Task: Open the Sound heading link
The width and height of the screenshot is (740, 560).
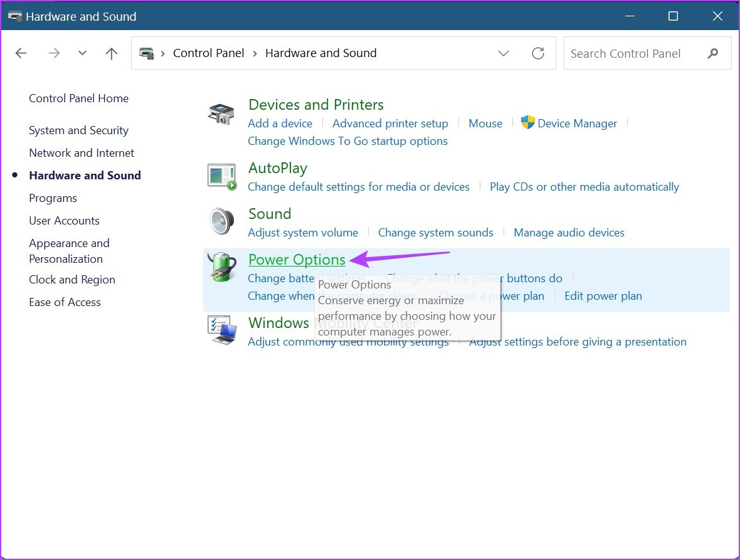Action: pyautogui.click(x=270, y=214)
